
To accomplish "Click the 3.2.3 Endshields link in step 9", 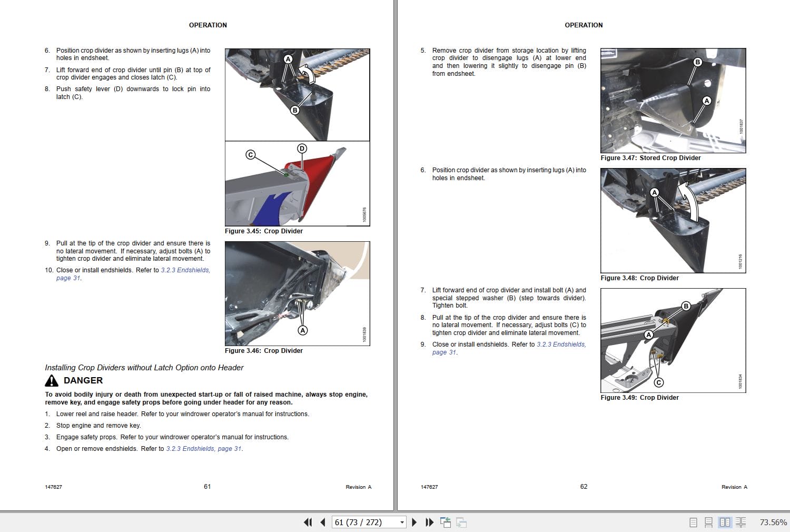I will pyautogui.click(x=561, y=344).
